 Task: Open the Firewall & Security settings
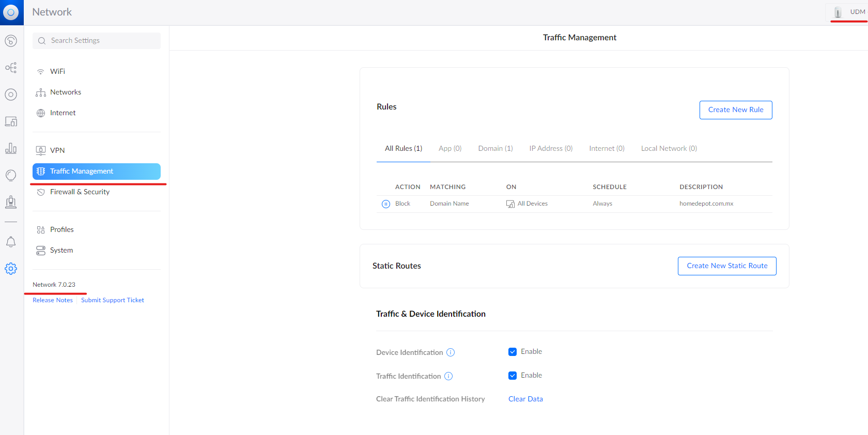pyautogui.click(x=80, y=192)
